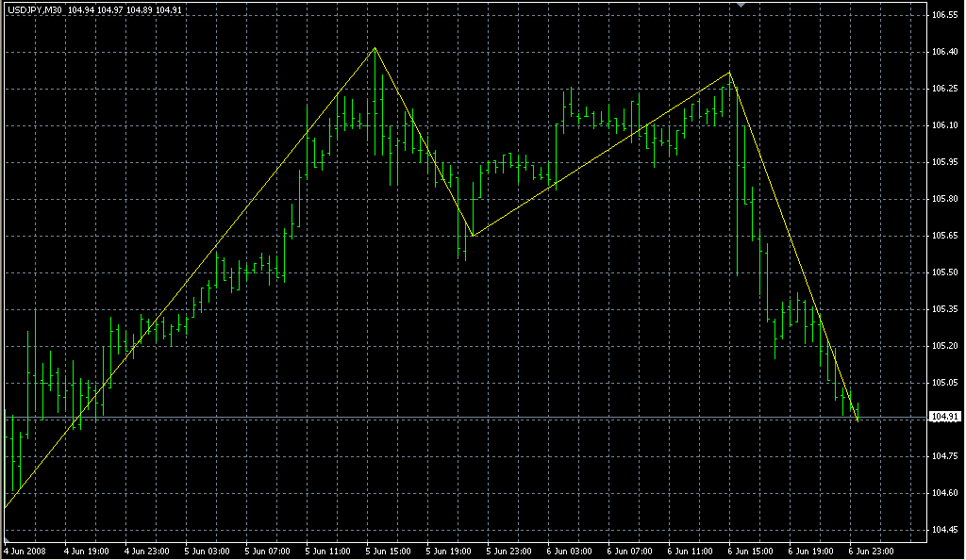The width and height of the screenshot is (966, 560).
Task: Click the 106.55 price scale label
Action: coord(944,15)
